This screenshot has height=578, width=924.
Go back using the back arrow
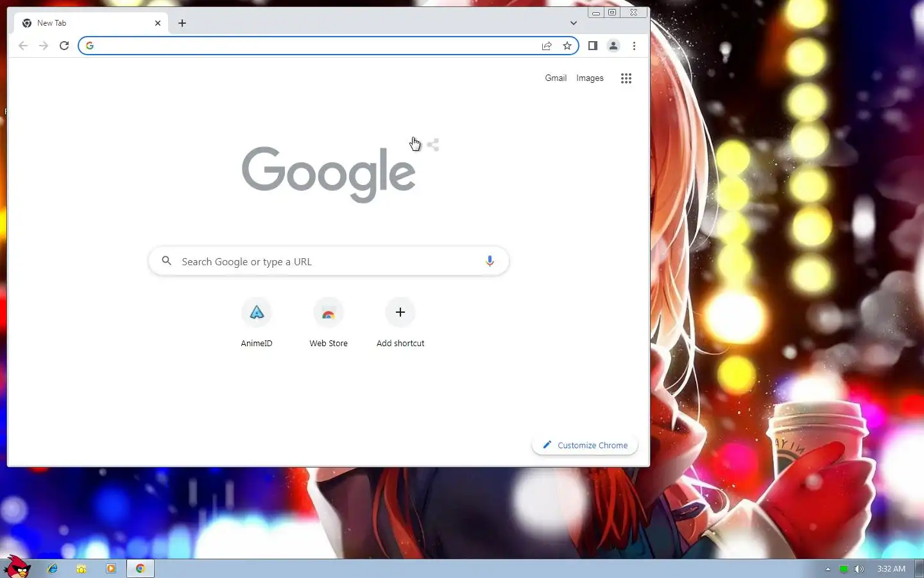23,46
